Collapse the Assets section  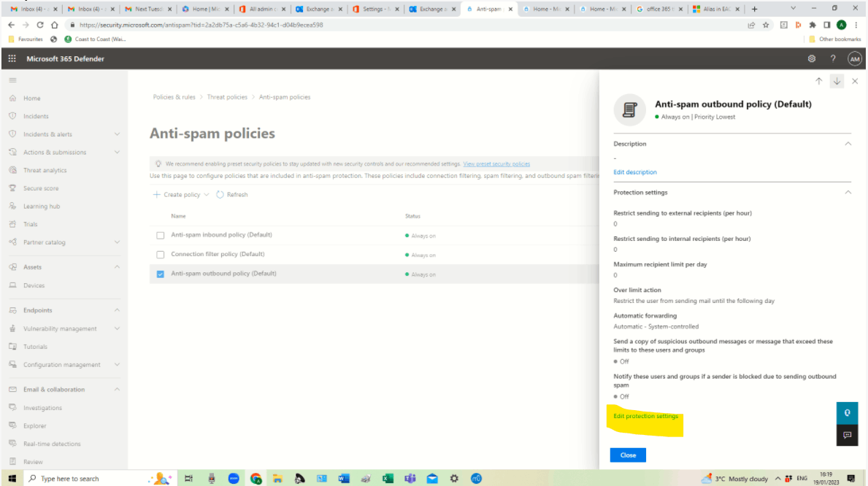(x=117, y=267)
